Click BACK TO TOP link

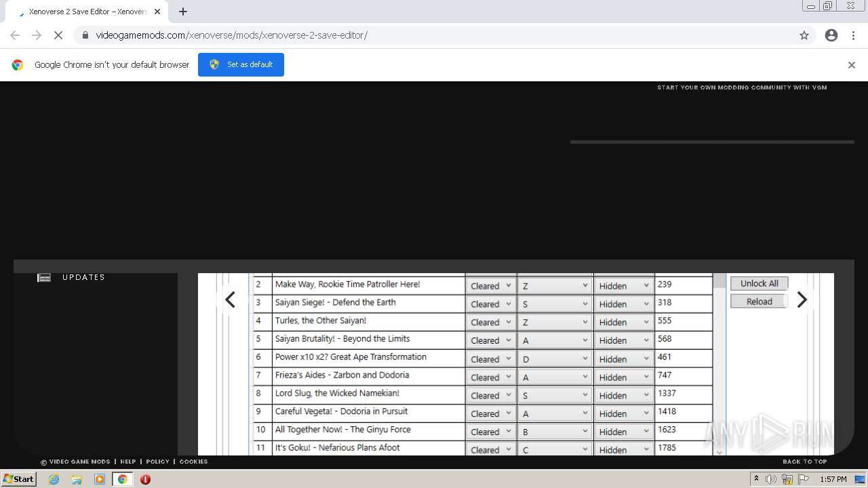pos(805,462)
